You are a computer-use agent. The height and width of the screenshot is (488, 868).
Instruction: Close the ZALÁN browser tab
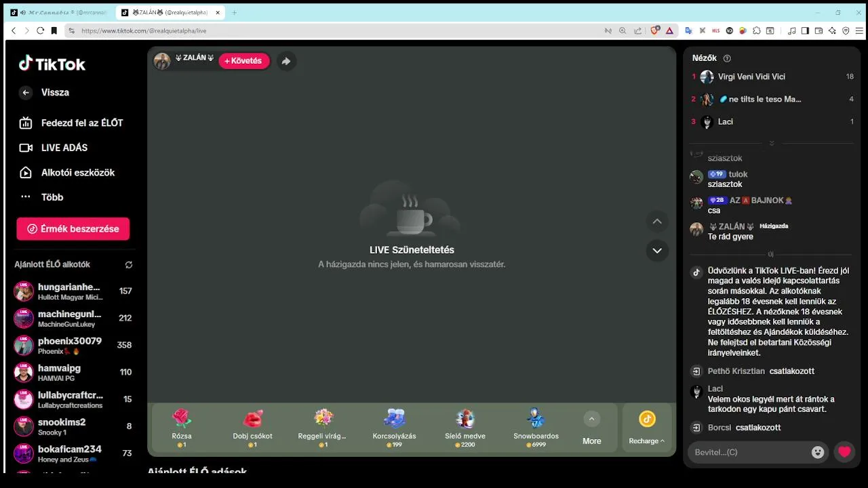point(218,12)
